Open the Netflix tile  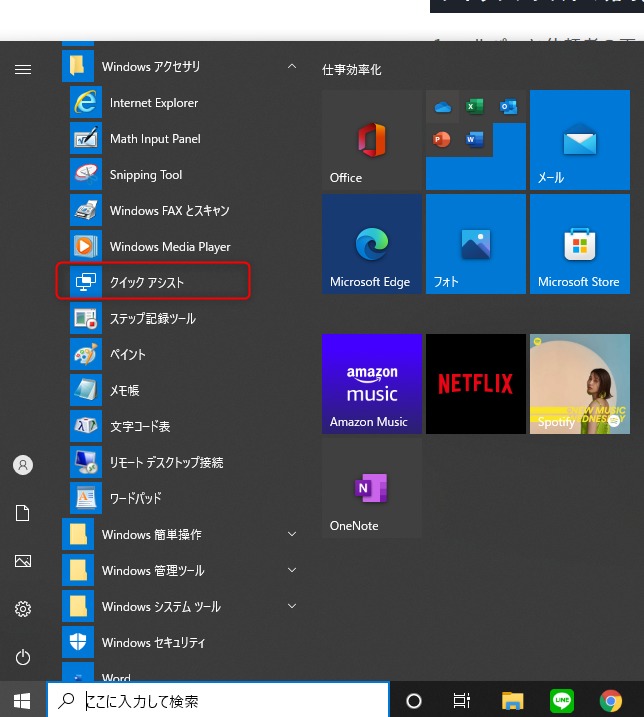click(475, 384)
